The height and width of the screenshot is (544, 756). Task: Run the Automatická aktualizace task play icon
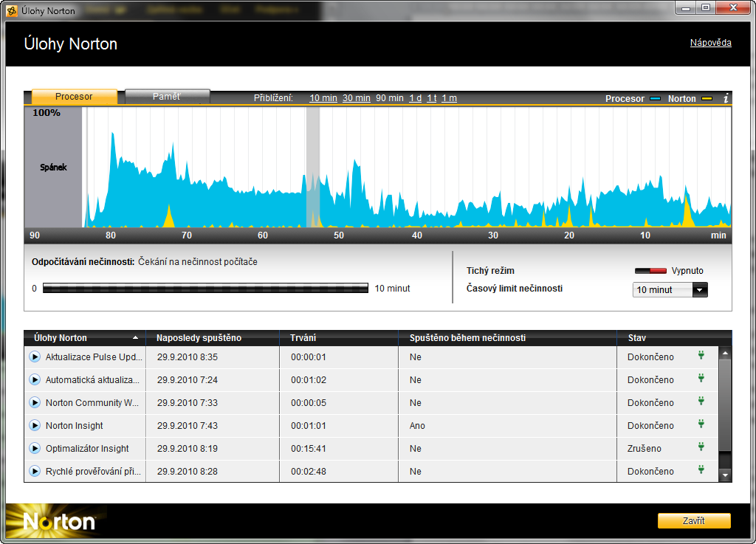(35, 379)
